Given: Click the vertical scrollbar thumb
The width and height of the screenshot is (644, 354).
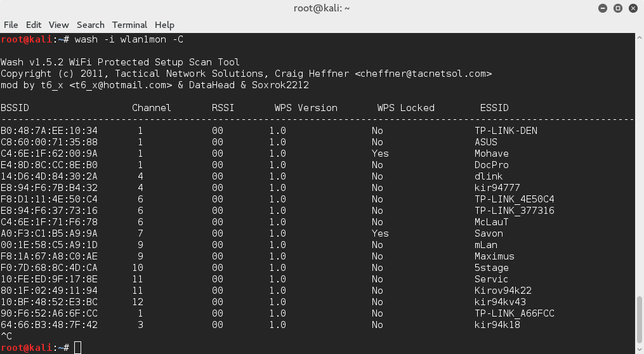Looking at the screenshot, I should click(639, 324).
